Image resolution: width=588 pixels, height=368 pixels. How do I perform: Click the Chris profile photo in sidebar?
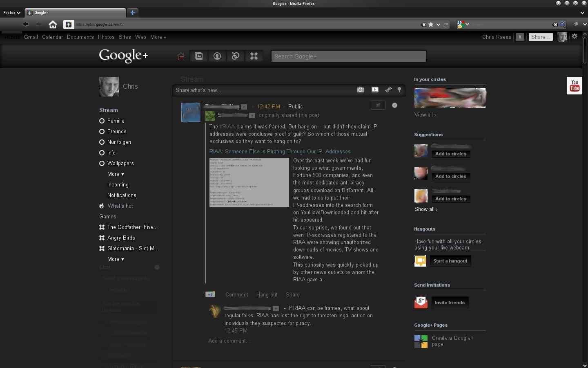point(109,87)
